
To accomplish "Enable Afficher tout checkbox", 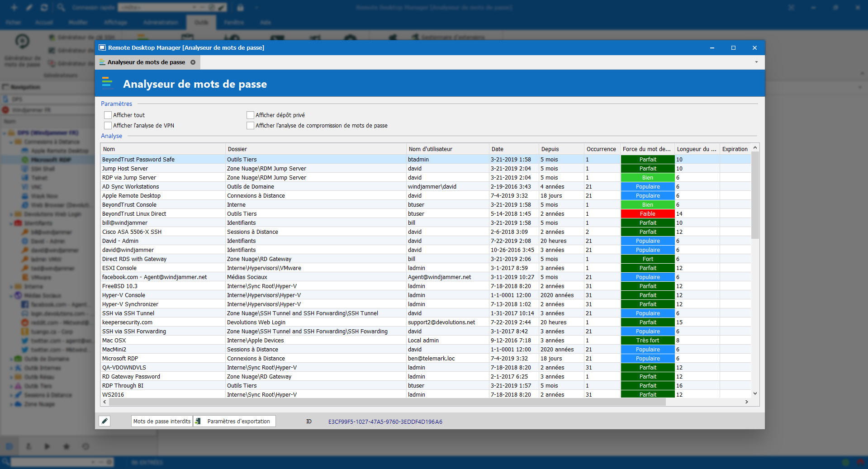I will (x=108, y=115).
